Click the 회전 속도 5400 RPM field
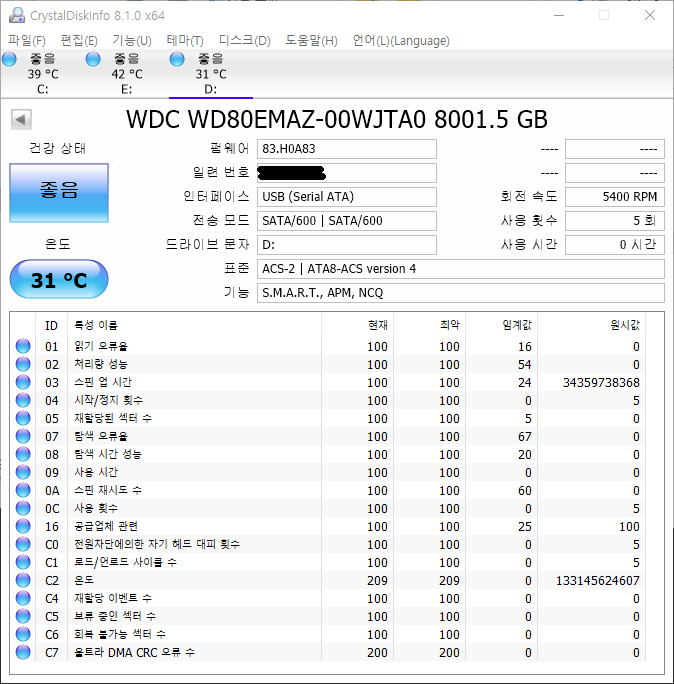This screenshot has height=684, width=674. [614, 197]
